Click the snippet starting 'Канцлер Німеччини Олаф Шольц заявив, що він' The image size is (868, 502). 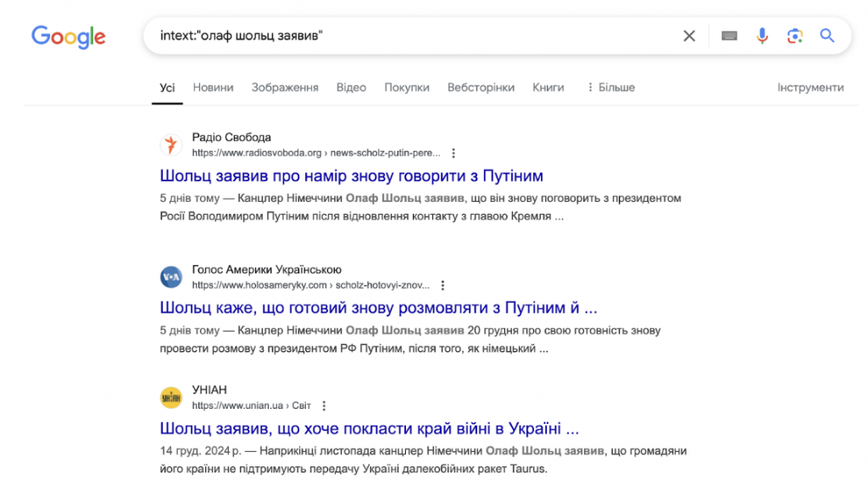(x=420, y=207)
